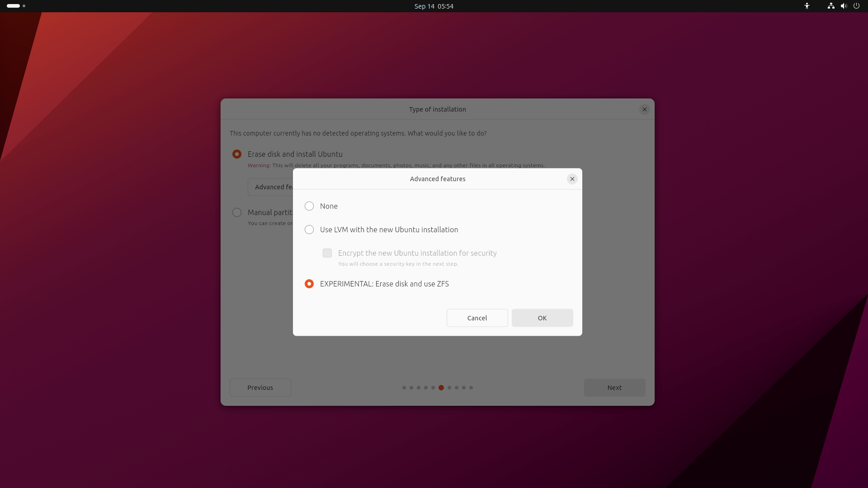This screenshot has height=488, width=868.
Task: Choose the Manual partitioning option
Action: coord(237,212)
